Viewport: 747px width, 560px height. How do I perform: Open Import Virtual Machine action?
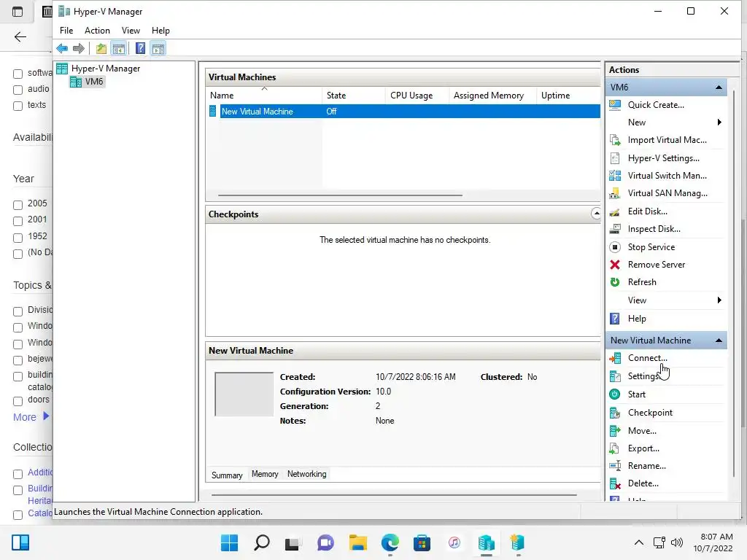pyautogui.click(x=667, y=140)
